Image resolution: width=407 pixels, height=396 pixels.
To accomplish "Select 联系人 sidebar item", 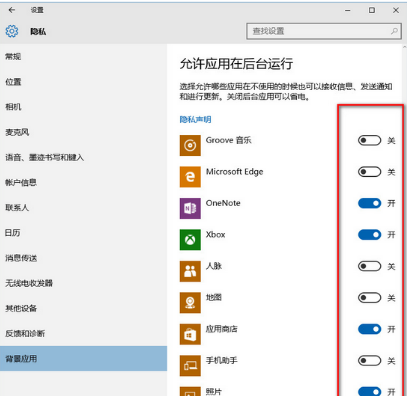I will [x=83, y=208].
